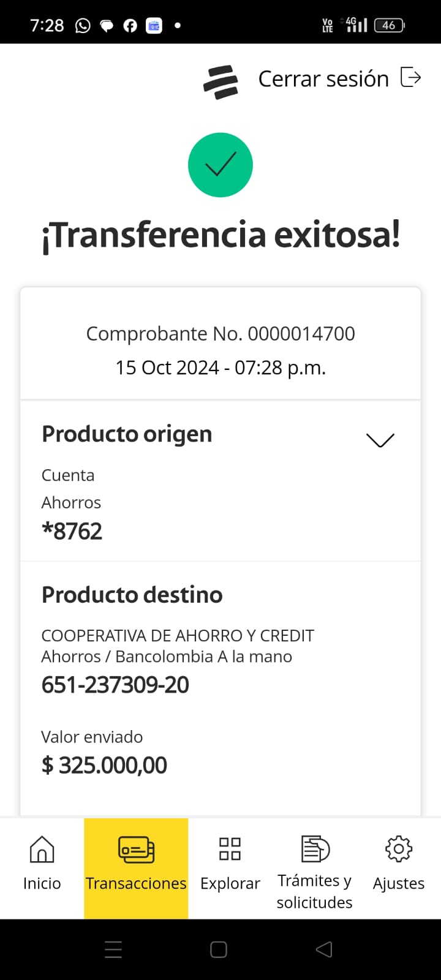Screen dimensions: 441x980
Task: Tap the Comprobante No. 0000014700 text
Action: point(221,334)
